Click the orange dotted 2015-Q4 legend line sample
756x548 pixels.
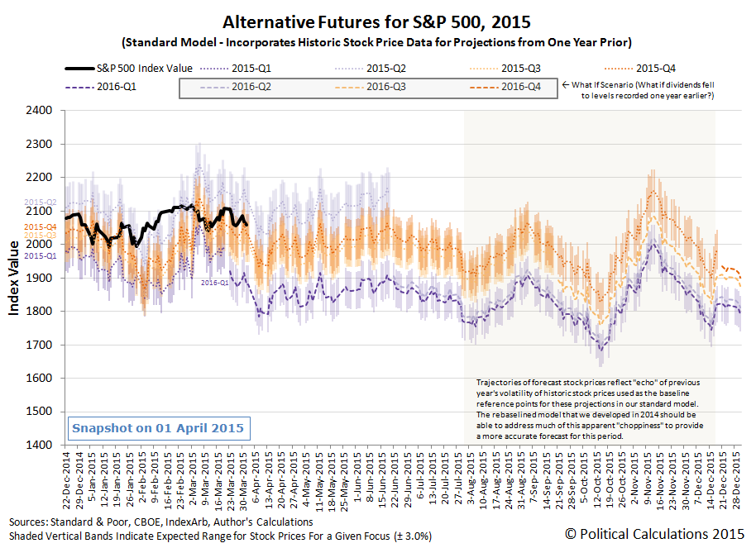coord(619,69)
